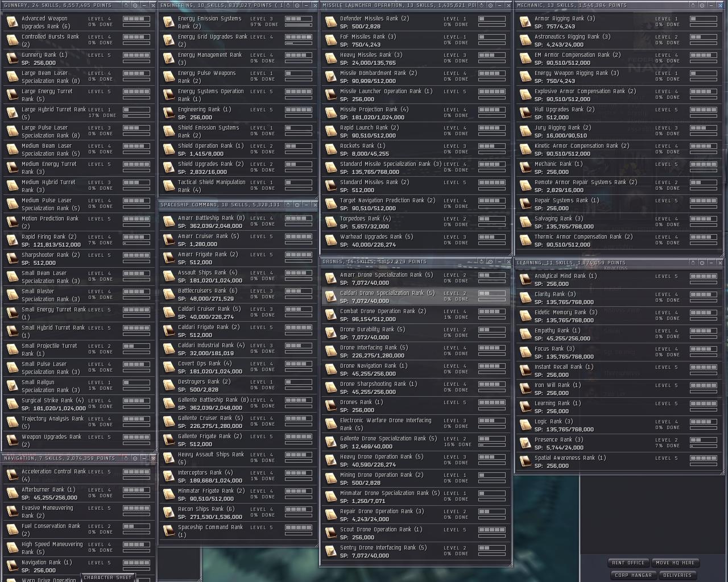Click the Evasive Maneuvering skill name
This screenshot has height=582, width=728.
[47, 512]
